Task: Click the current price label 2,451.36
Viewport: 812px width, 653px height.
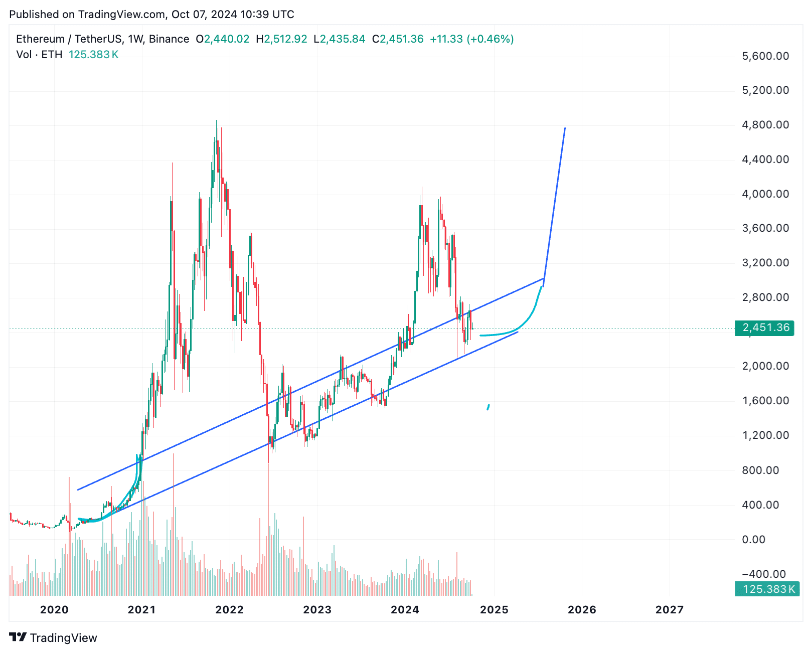Action: coord(765,328)
